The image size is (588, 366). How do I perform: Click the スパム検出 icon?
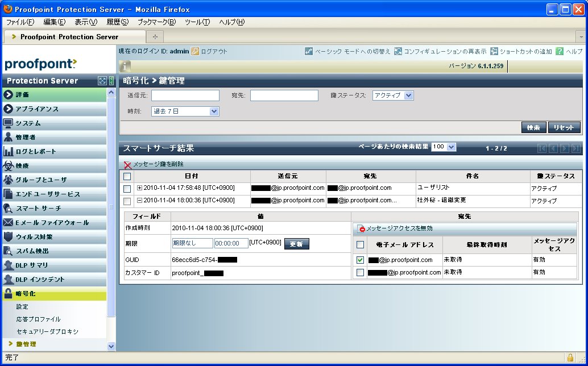point(8,251)
